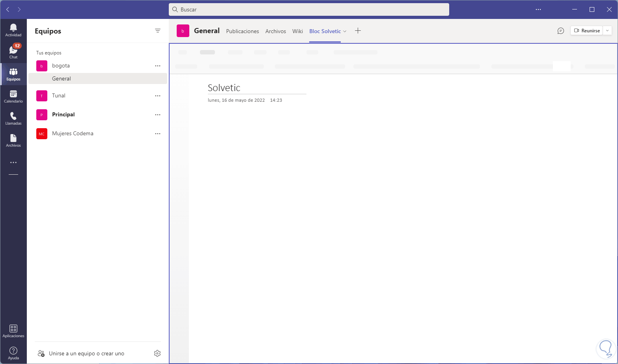This screenshot has width=618, height=364.
Task: Expand the Reunirse dropdown arrow
Action: click(x=607, y=31)
